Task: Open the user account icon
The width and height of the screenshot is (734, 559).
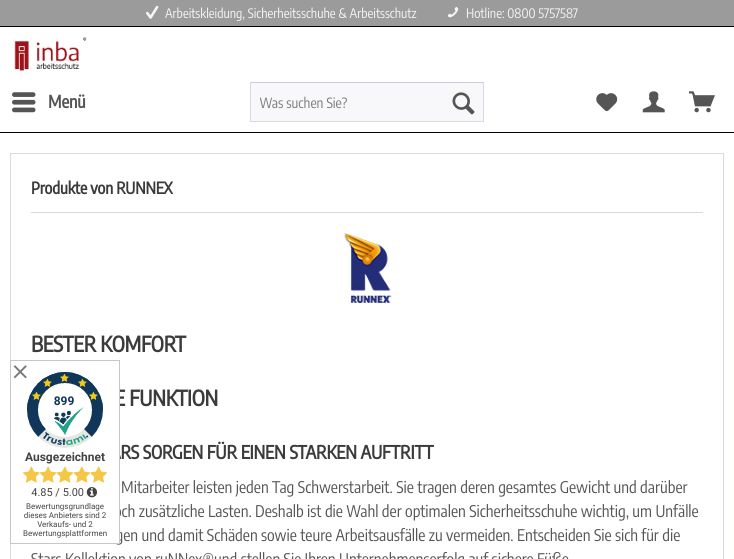Action: click(x=653, y=102)
